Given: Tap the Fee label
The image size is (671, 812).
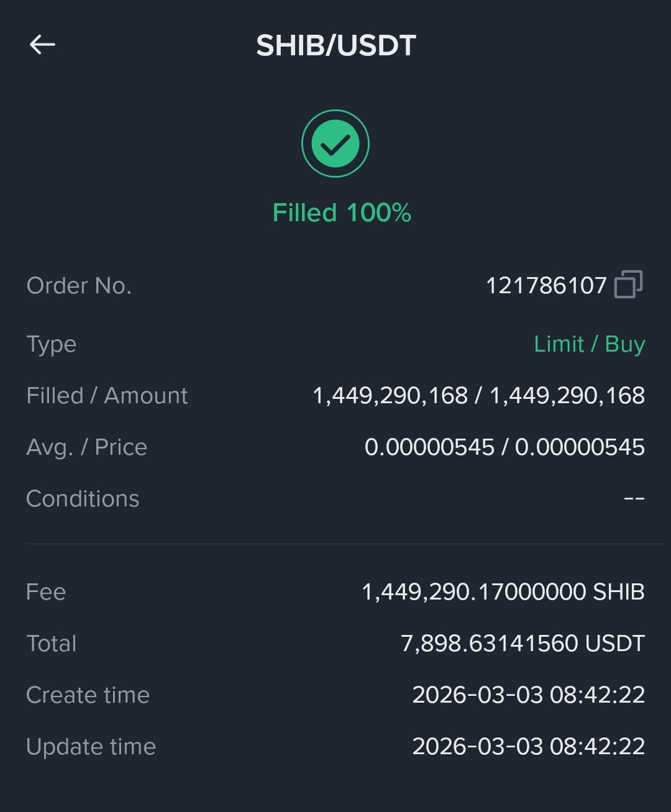Looking at the screenshot, I should (x=46, y=591).
